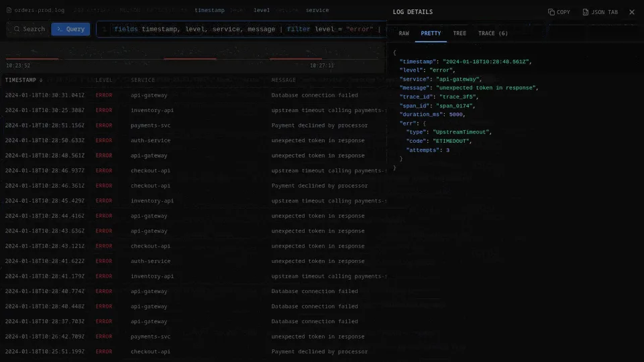Click the duration_ms value 5000
Screen dimensions: 644x362
pos(455,115)
